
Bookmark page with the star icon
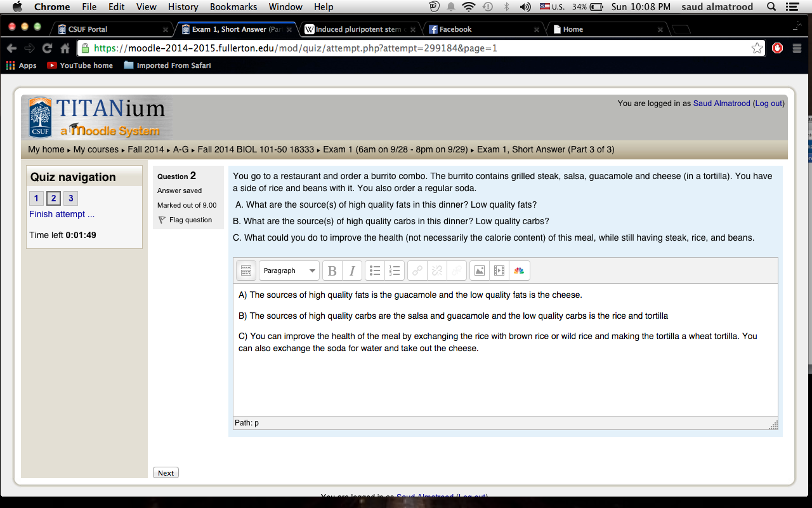[x=757, y=48]
